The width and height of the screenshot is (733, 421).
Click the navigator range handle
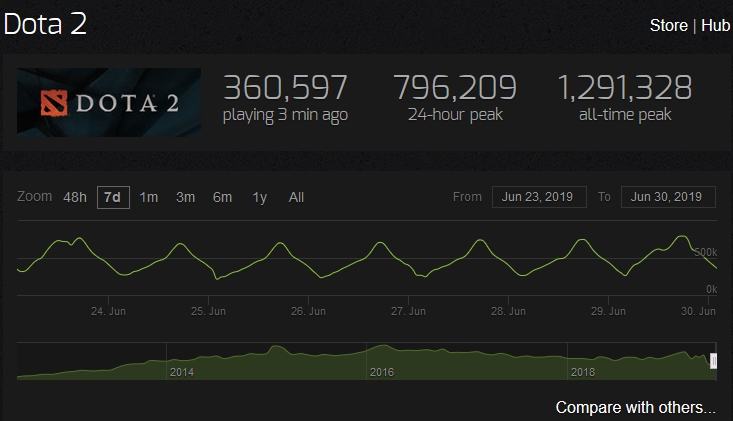point(713,361)
